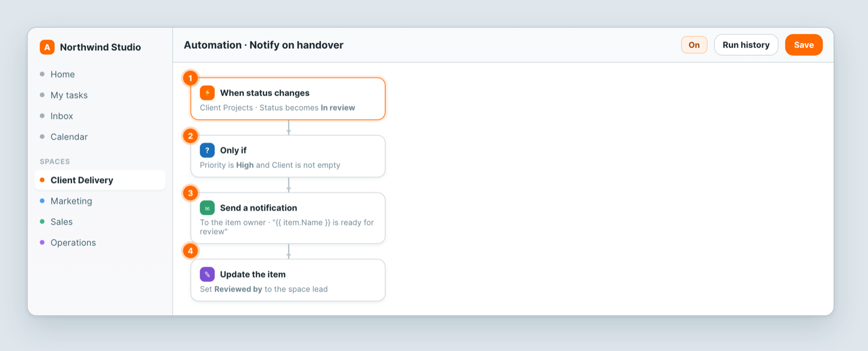Select the 'When status changes' trigger card

[x=288, y=99]
